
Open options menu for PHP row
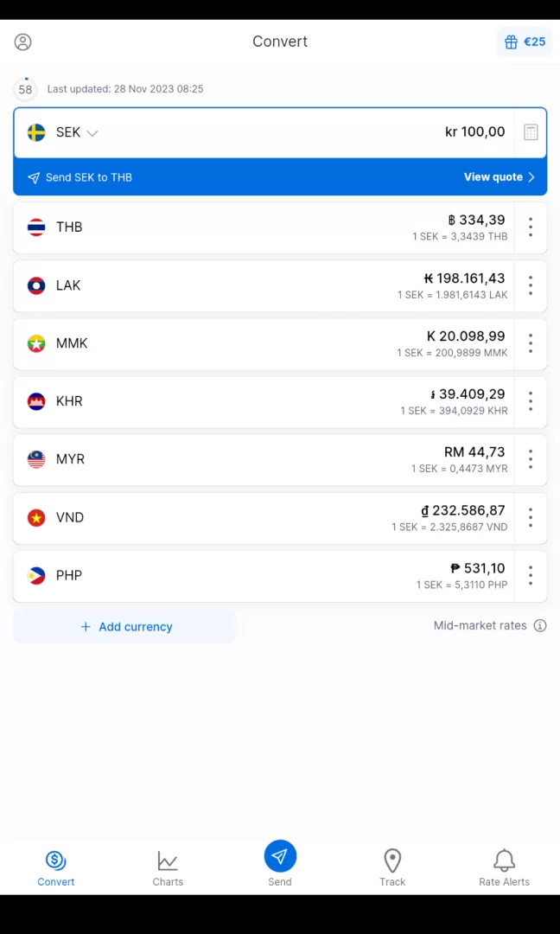[x=531, y=575]
